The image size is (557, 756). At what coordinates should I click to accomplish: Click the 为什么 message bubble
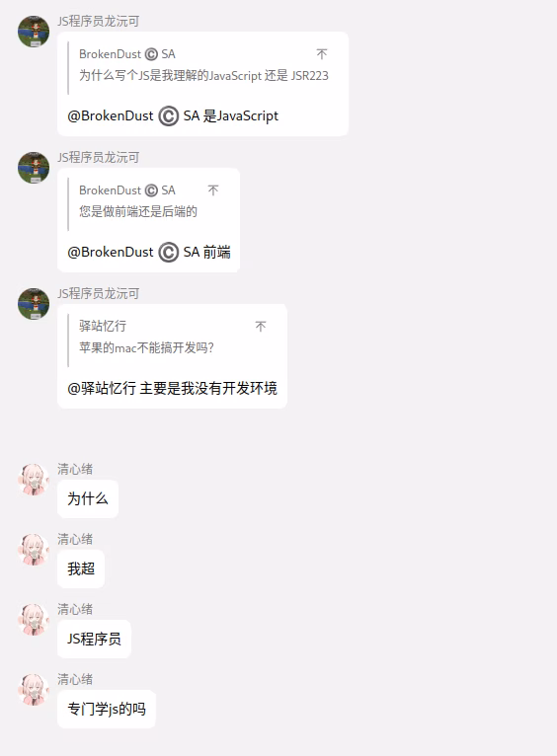click(88, 499)
